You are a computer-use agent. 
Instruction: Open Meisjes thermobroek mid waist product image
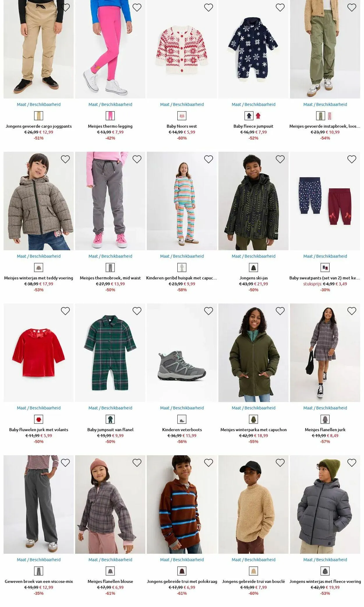[110, 201]
